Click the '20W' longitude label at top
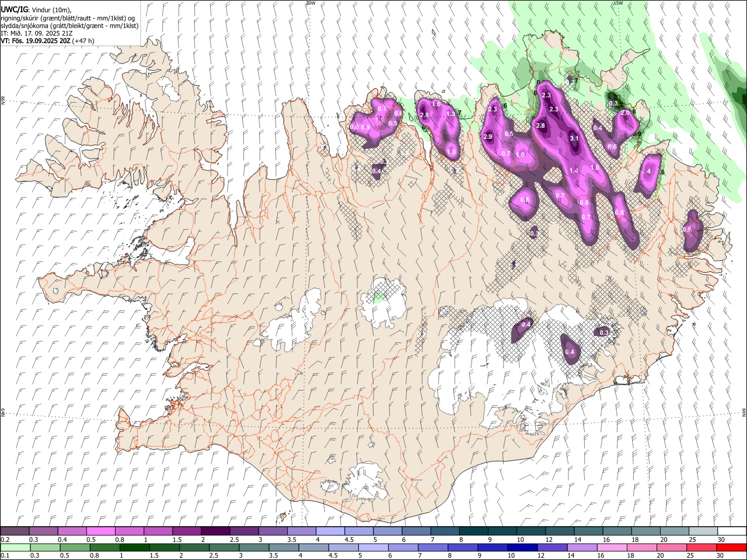 (310, 3)
